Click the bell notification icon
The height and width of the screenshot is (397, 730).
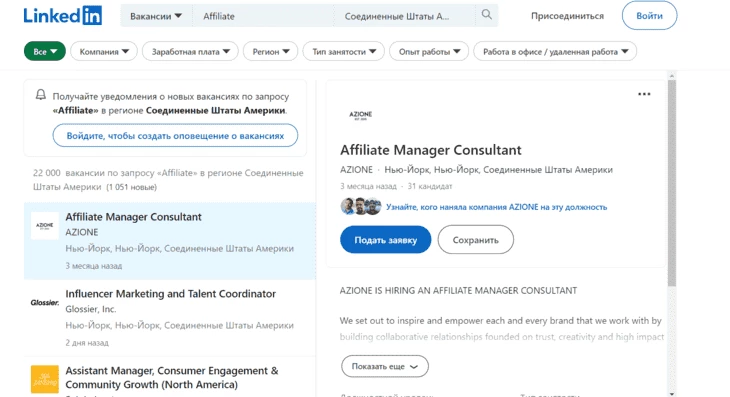point(41,95)
